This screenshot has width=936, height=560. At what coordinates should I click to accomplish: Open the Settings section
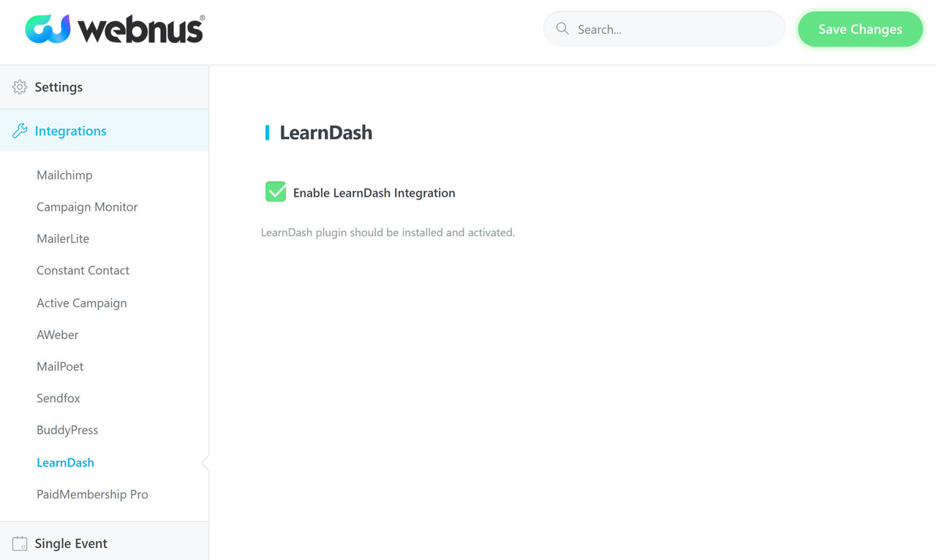tap(104, 87)
